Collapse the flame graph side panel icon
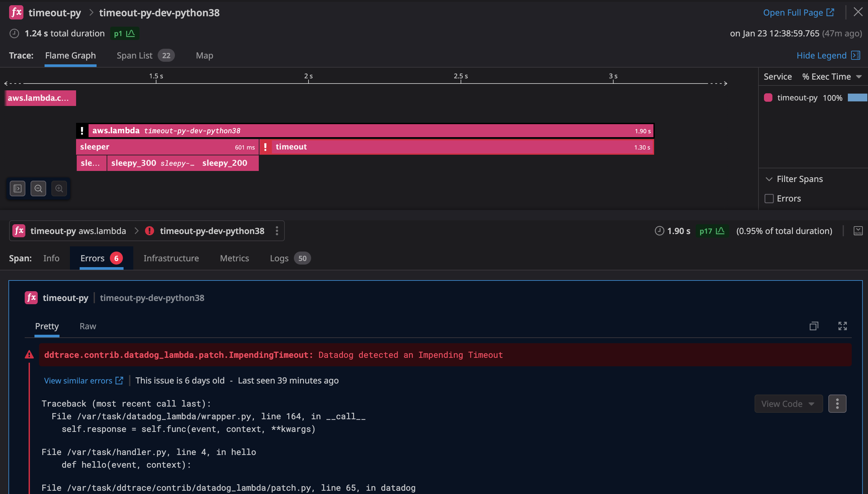 point(17,188)
